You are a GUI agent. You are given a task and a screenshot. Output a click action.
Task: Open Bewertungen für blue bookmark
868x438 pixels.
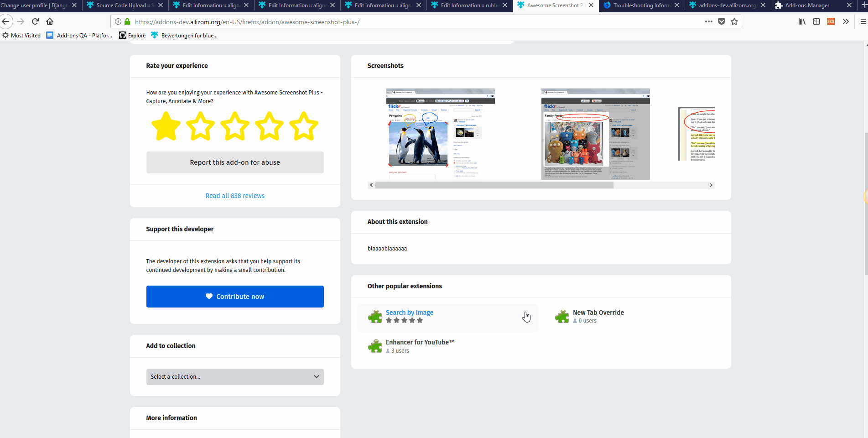click(x=184, y=35)
